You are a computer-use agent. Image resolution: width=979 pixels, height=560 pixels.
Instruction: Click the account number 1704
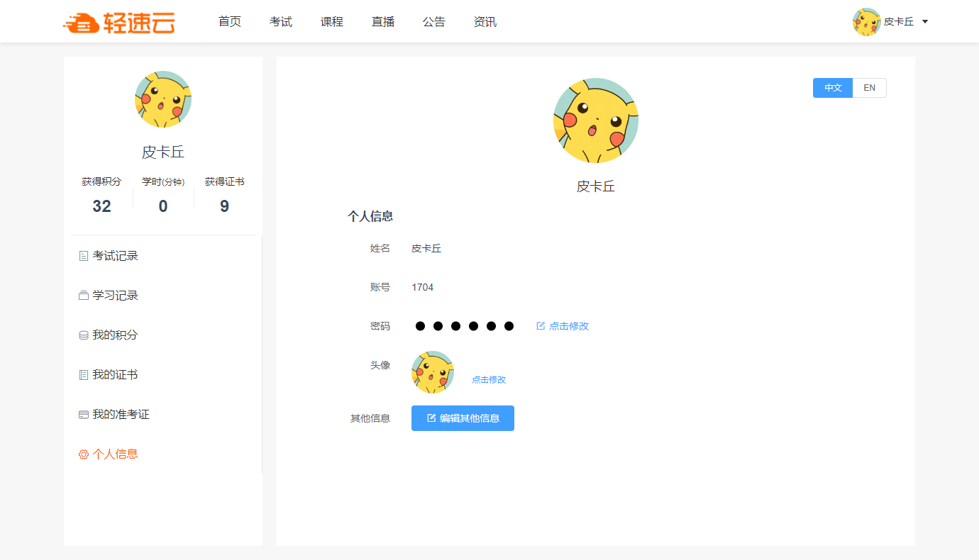pyautogui.click(x=422, y=287)
